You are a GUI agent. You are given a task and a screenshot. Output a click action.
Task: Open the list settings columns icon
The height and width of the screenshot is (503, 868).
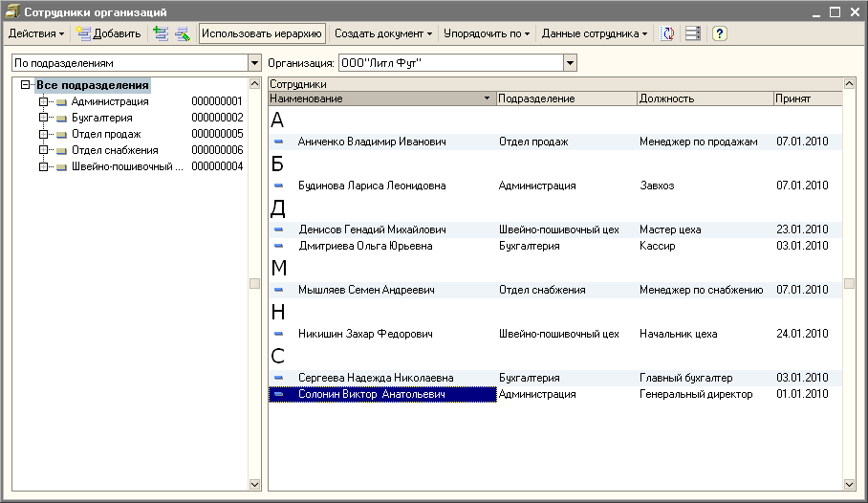tap(693, 33)
